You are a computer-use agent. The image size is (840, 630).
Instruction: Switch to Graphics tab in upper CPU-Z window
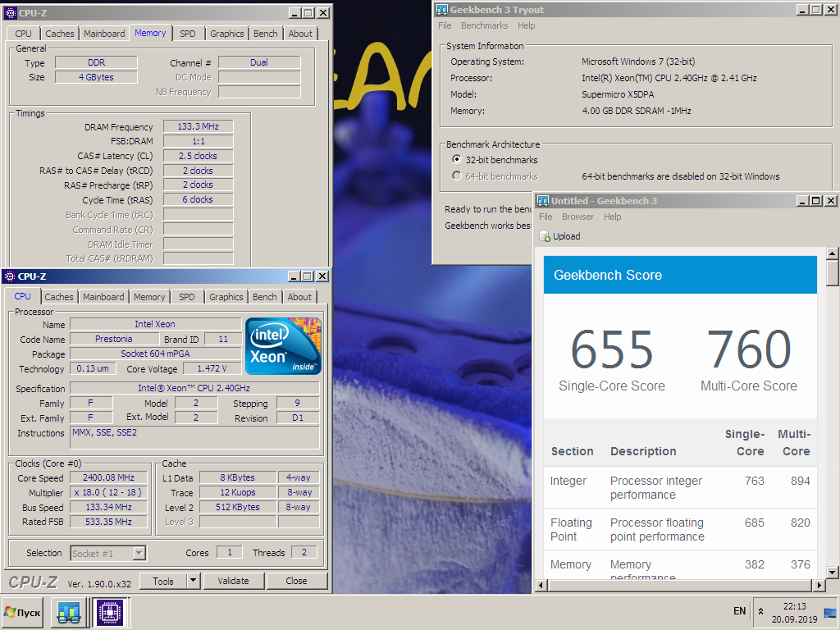(x=226, y=34)
